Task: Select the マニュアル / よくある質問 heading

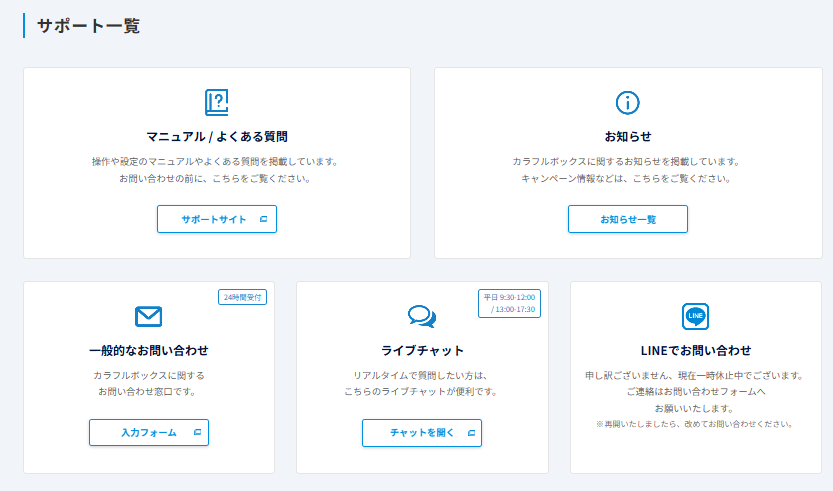Action: pos(216,136)
